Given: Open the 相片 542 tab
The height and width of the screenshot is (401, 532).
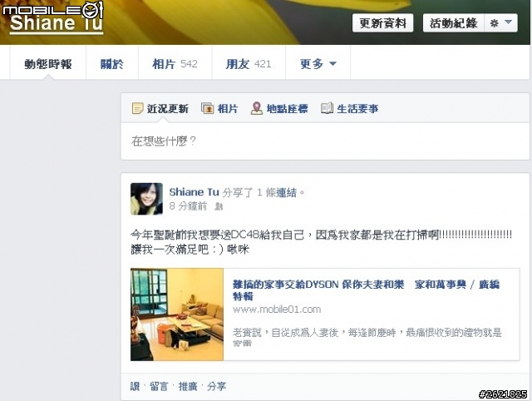Looking at the screenshot, I should click(175, 63).
